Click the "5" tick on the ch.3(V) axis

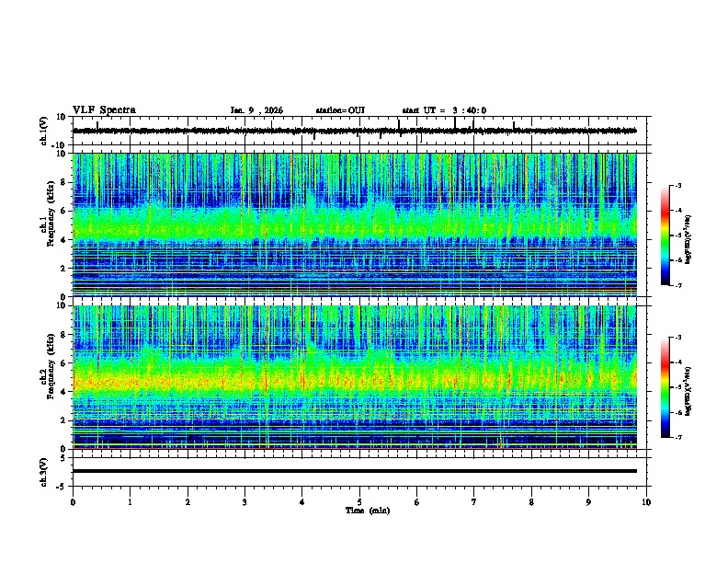(63, 458)
